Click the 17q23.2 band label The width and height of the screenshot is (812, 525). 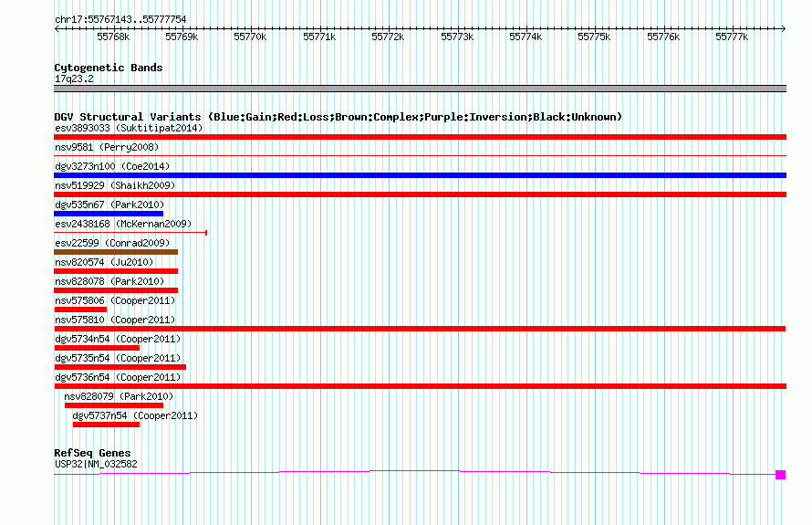[x=75, y=79]
